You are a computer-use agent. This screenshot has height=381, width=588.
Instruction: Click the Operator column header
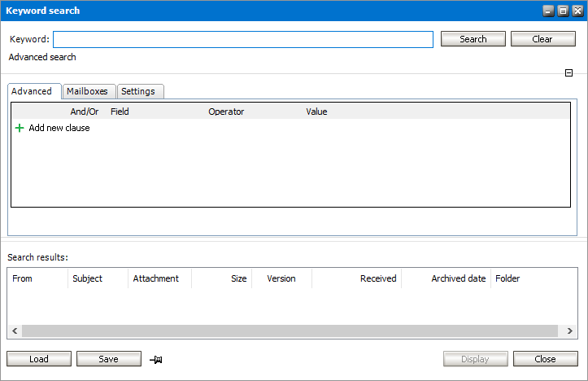[x=226, y=112]
